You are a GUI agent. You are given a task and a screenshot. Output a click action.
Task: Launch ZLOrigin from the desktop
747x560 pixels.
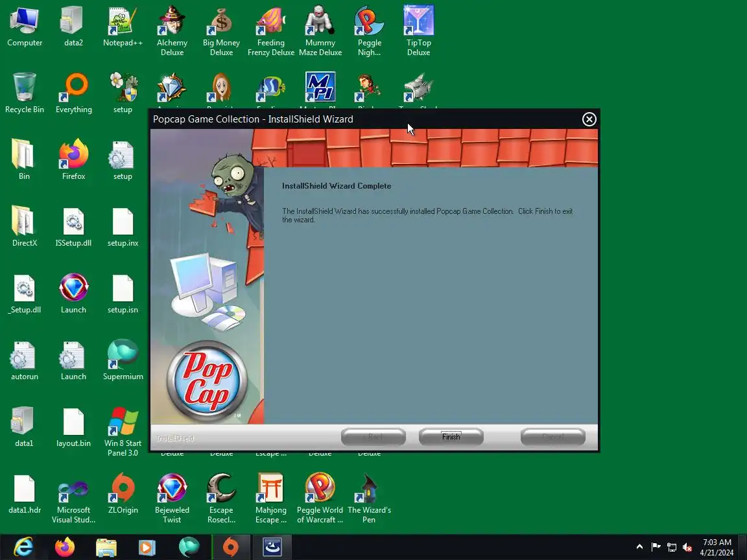point(123,494)
